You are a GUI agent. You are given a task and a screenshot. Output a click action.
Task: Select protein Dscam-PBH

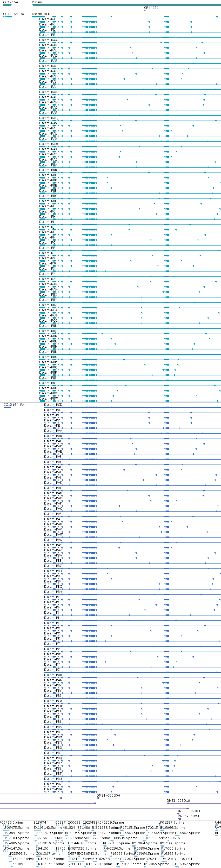click(53, 592)
